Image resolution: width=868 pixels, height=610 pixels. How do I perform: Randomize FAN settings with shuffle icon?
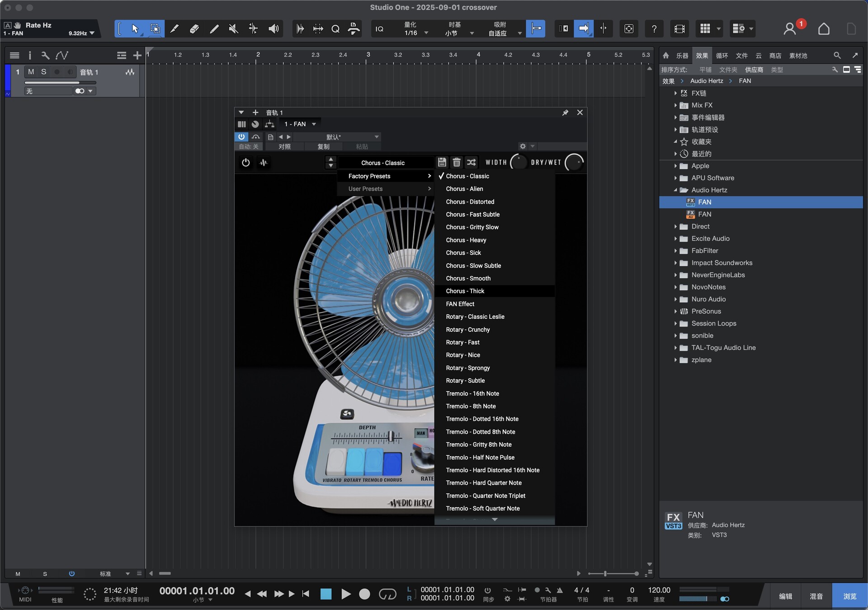(471, 162)
